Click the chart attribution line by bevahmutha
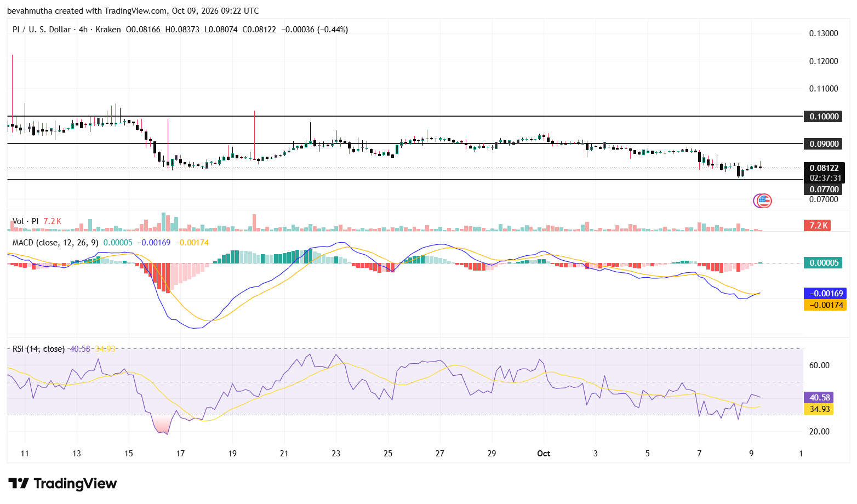This screenshot has width=857, height=504. 133,11
